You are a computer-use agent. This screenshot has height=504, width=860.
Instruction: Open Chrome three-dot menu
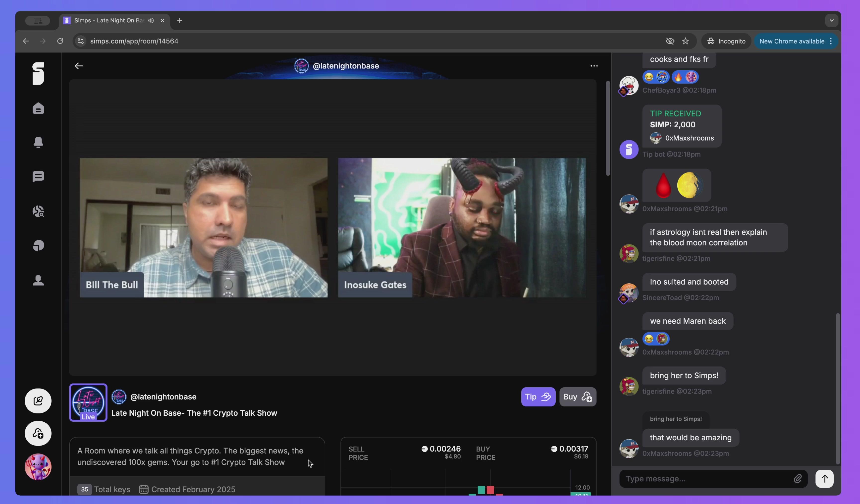[x=831, y=41]
